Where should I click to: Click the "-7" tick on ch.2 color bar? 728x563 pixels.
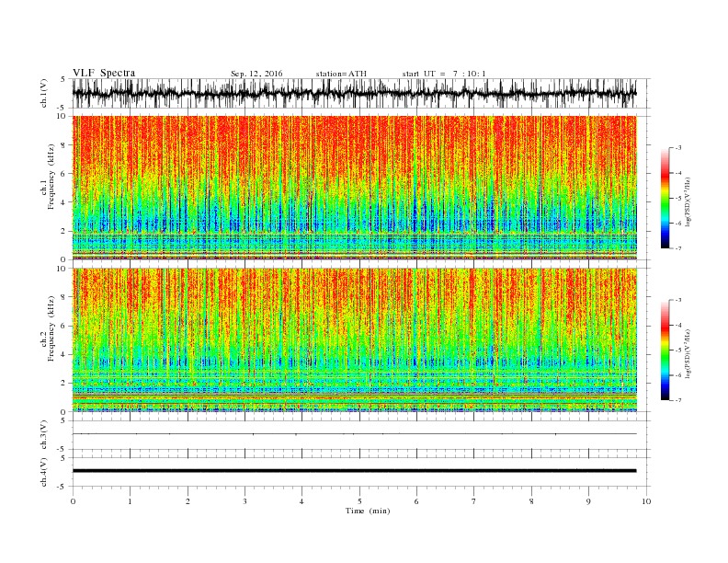pyautogui.click(x=678, y=400)
